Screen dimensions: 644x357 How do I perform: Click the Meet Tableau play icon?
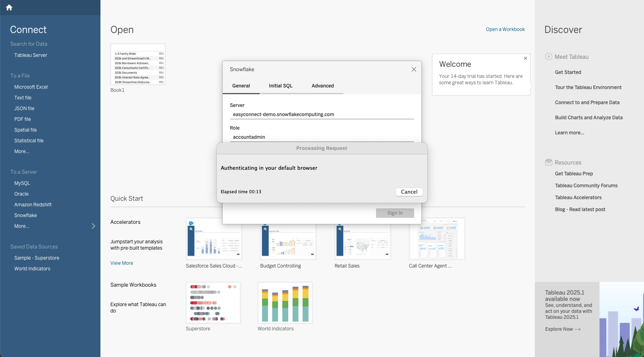pyautogui.click(x=549, y=56)
